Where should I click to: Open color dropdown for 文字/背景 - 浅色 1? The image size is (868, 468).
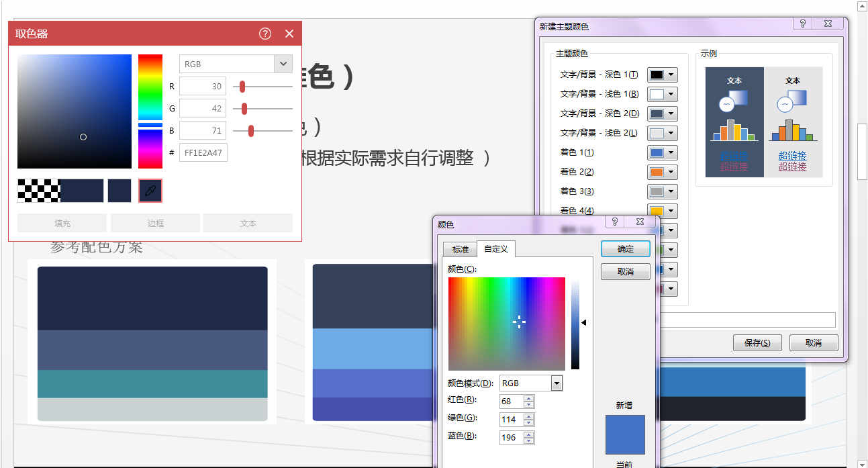coord(663,94)
